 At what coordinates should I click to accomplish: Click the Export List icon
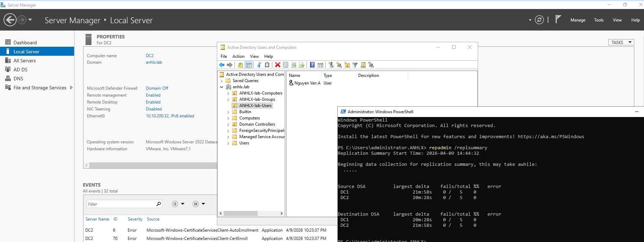tap(302, 65)
